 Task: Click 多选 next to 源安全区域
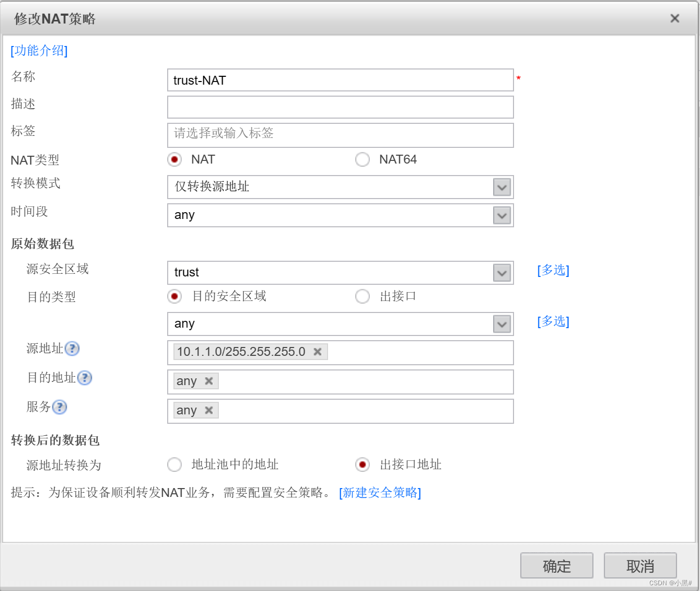[x=553, y=270]
